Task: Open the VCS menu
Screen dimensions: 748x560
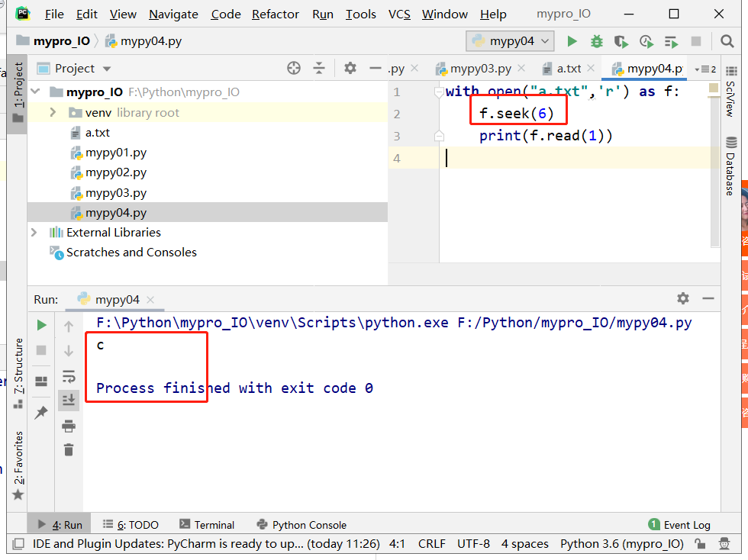Action: (x=399, y=14)
